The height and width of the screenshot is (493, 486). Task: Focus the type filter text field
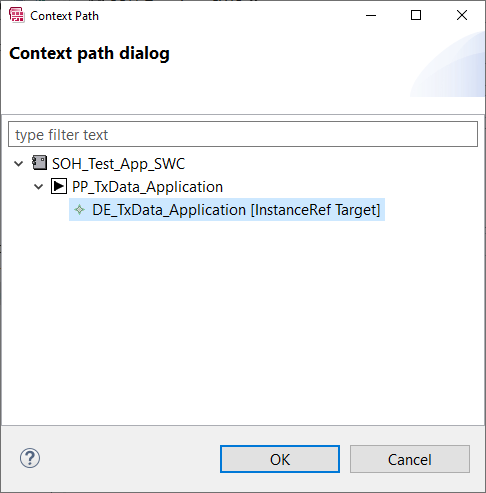pos(243,134)
